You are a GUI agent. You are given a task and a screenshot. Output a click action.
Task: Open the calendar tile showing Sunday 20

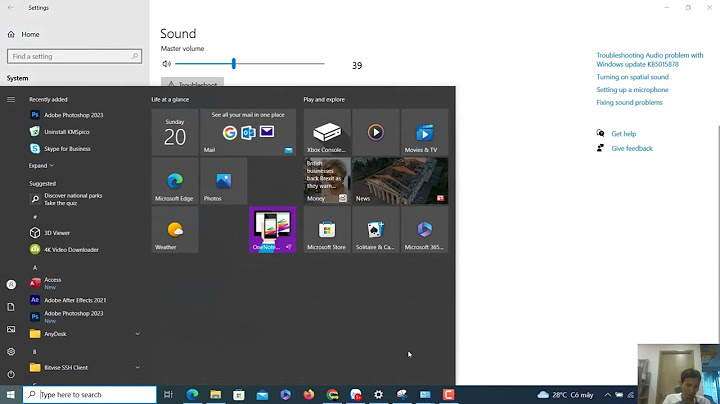175,132
